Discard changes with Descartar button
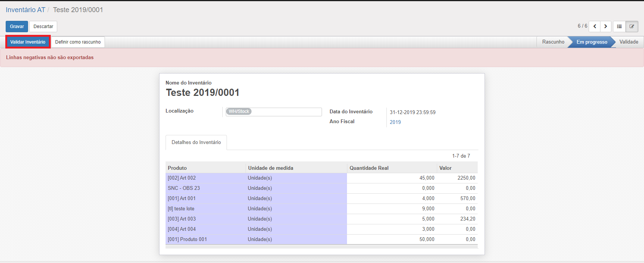 (x=43, y=27)
